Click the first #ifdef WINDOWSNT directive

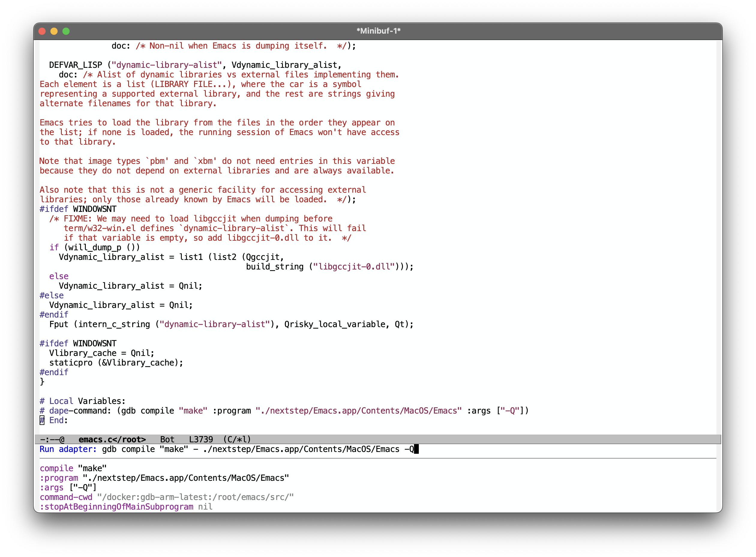[x=78, y=209]
